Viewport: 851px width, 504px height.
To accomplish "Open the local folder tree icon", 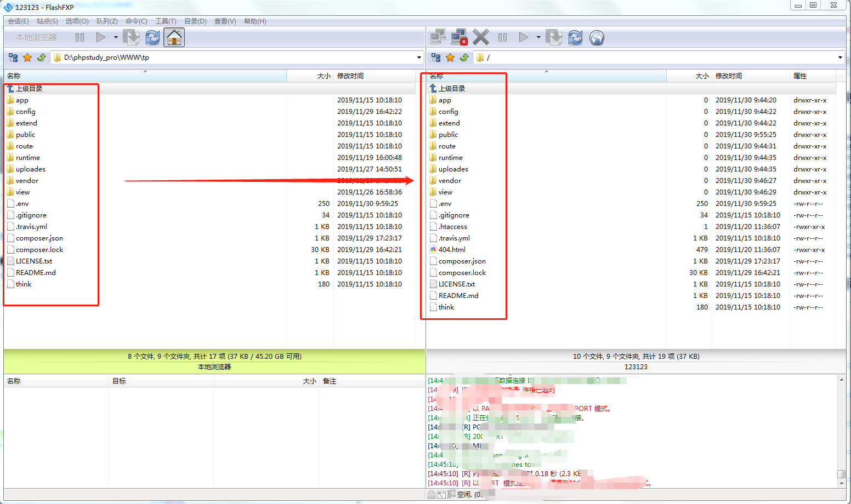I will (14, 58).
